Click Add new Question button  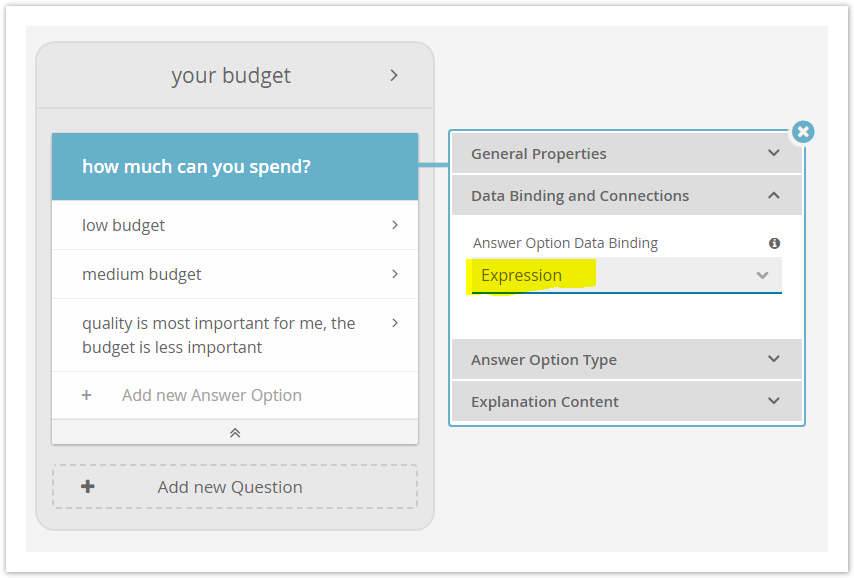tap(235, 486)
